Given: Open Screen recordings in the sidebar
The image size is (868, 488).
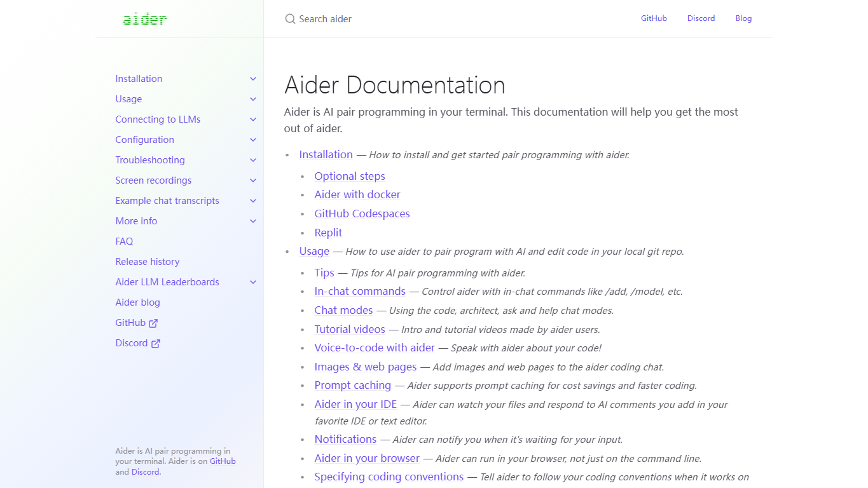Looking at the screenshot, I should coord(153,180).
